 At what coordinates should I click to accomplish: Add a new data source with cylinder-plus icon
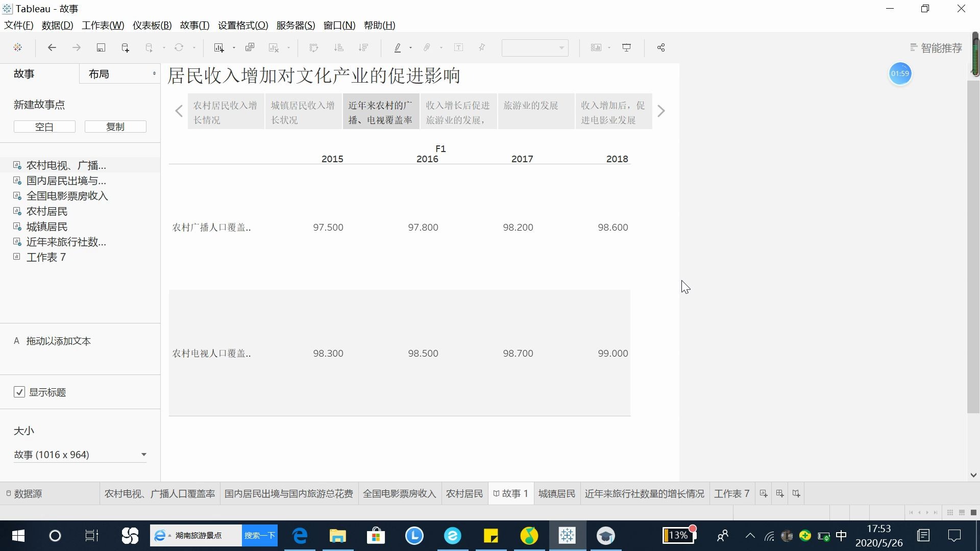pos(125,47)
